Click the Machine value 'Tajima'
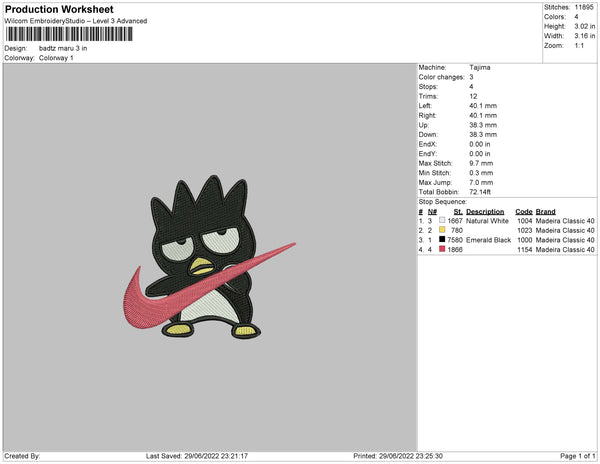The height and width of the screenshot is (464, 600). (x=480, y=67)
